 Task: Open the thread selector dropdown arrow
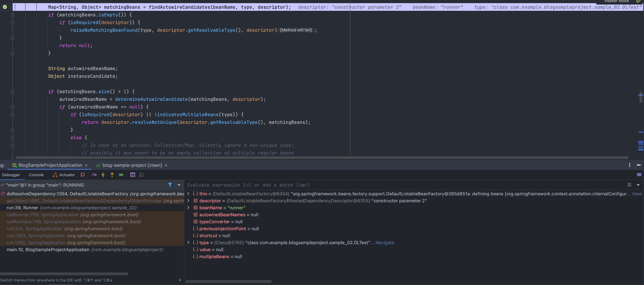pos(179,185)
